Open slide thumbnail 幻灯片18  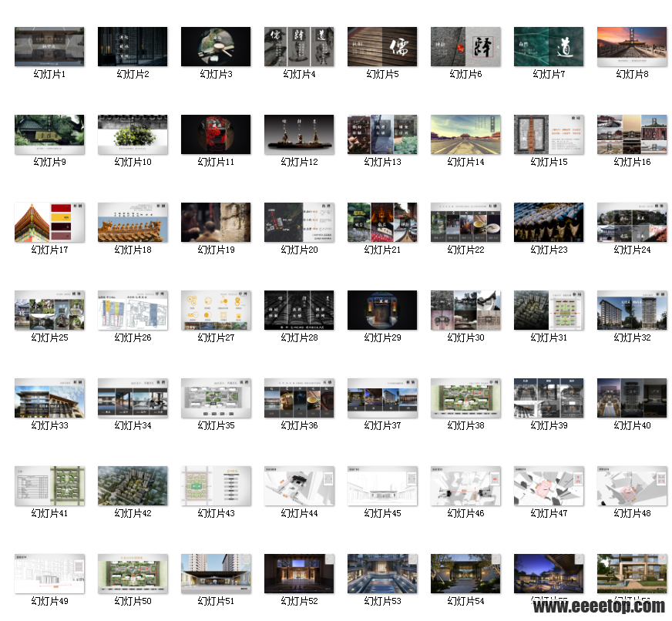[x=133, y=223]
